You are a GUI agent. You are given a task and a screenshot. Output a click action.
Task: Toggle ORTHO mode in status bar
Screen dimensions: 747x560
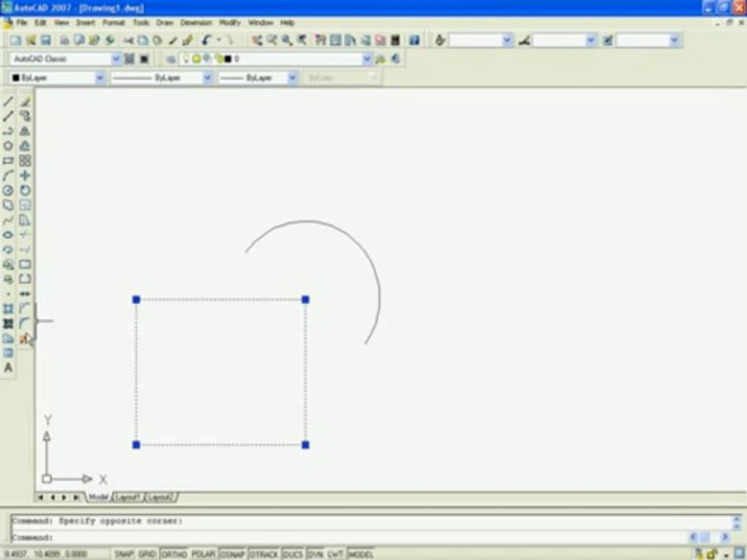coord(174,555)
